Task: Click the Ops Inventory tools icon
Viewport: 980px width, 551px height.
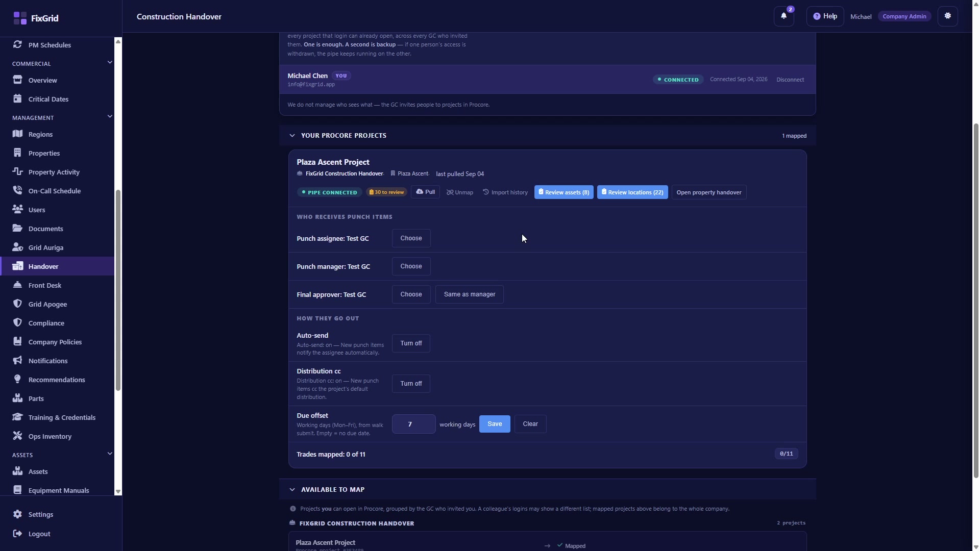Action: pos(17,436)
